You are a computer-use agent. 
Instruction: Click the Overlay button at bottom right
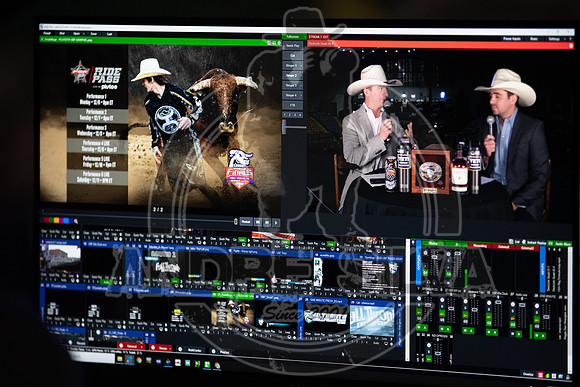528,374
